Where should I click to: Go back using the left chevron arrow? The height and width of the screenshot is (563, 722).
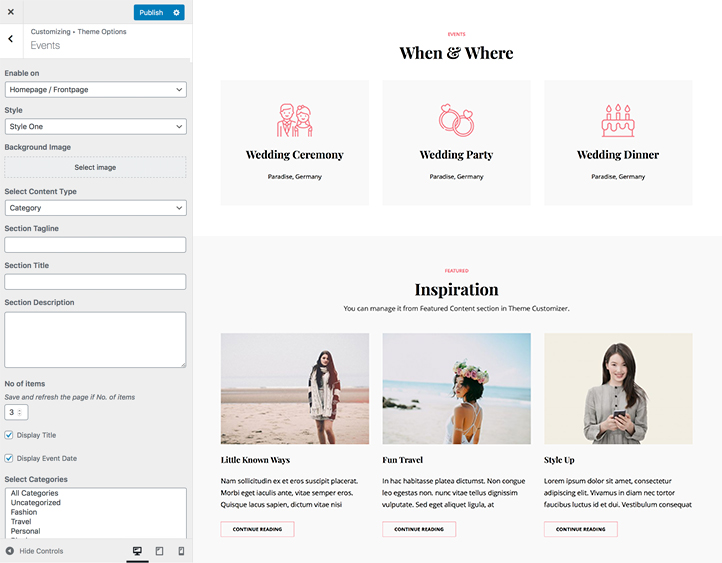11,39
